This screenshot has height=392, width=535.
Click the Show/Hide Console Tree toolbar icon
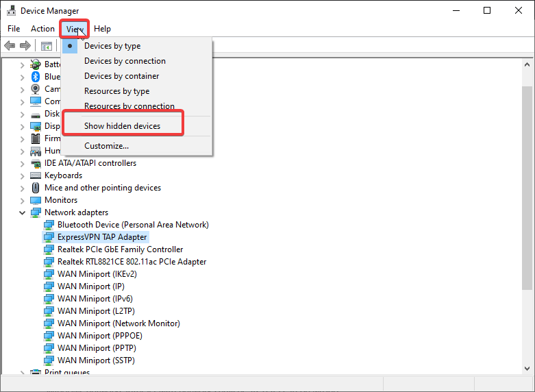tap(47, 46)
